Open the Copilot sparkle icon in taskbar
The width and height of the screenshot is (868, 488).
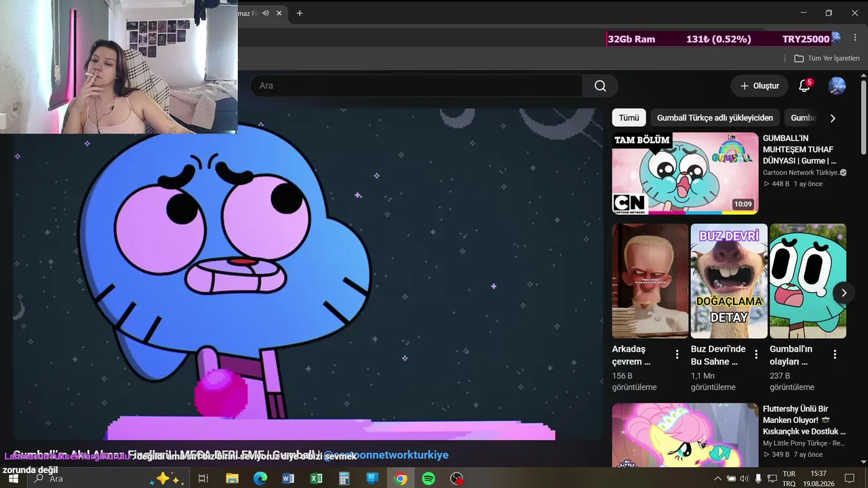click(x=167, y=479)
